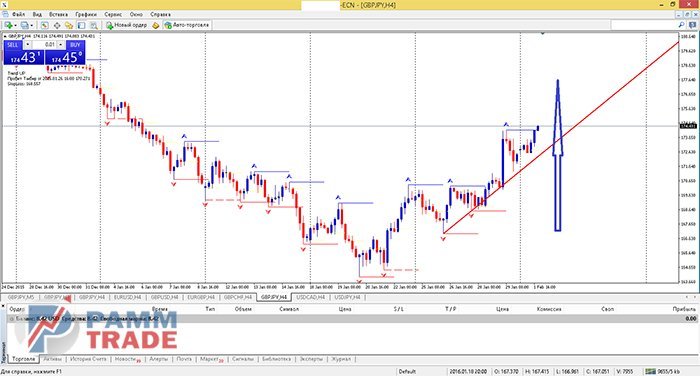Decrease lot volume with left arrow

point(28,45)
